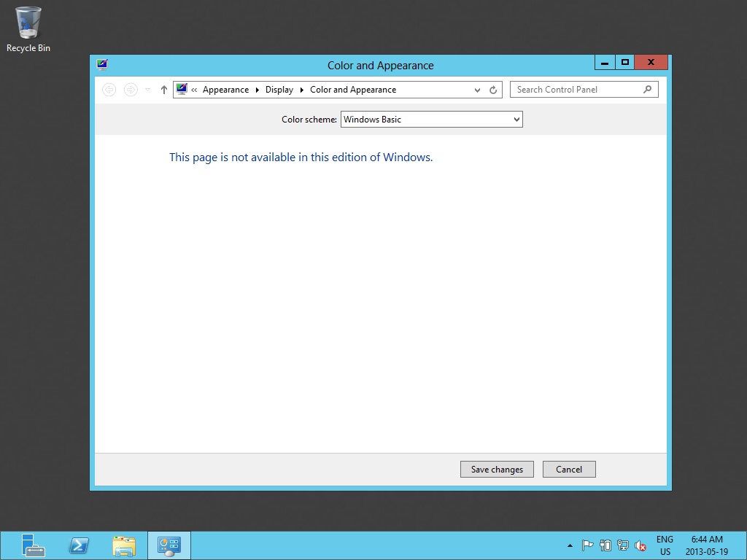Show hidden tray icons

coord(570,545)
